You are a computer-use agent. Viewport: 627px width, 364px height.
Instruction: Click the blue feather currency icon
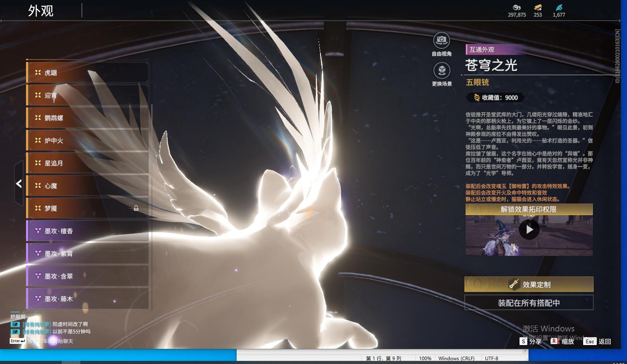click(x=559, y=7)
